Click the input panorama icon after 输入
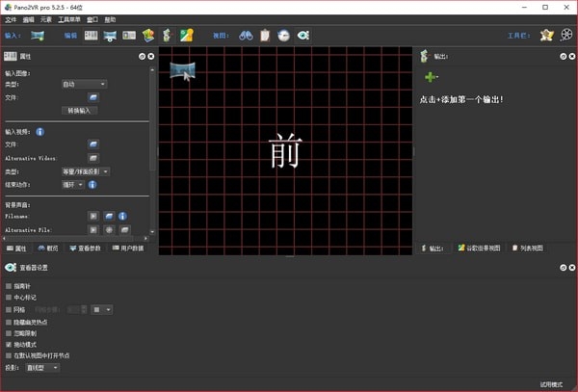This screenshot has width=578, height=392. pos(38,36)
